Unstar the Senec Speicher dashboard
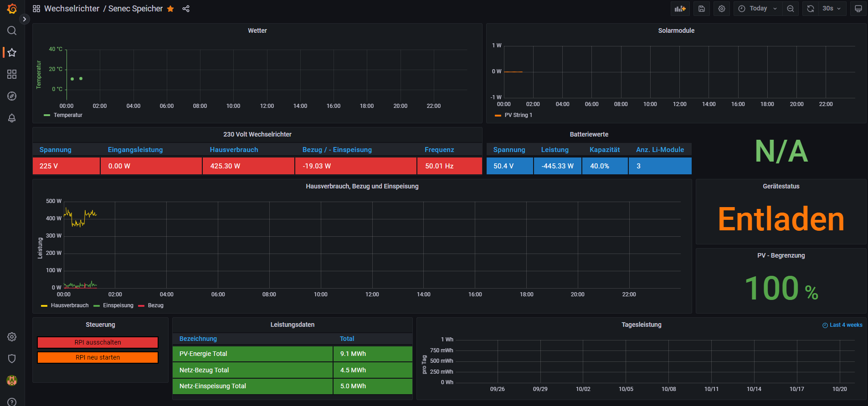This screenshot has width=868, height=406. click(170, 9)
